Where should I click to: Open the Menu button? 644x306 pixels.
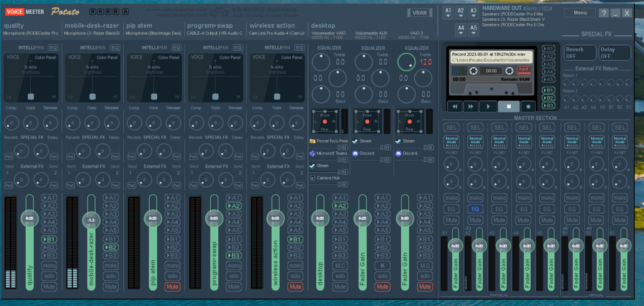pyautogui.click(x=580, y=13)
